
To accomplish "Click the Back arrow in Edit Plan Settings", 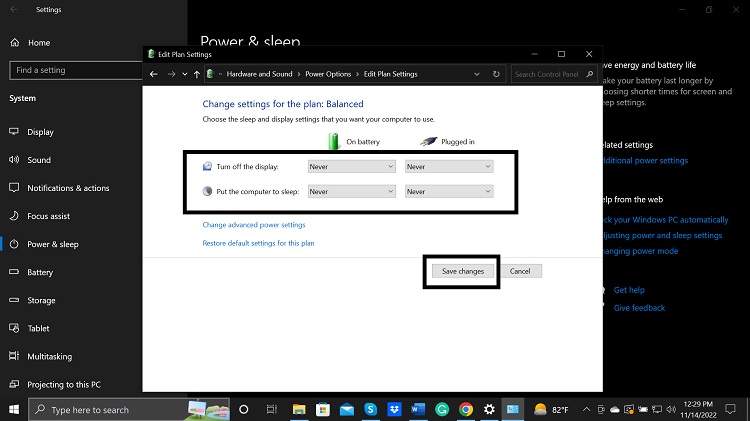I will pos(154,74).
